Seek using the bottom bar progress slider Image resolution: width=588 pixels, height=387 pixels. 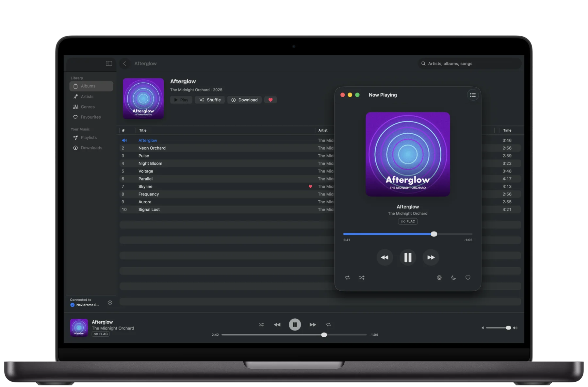[x=294, y=335]
